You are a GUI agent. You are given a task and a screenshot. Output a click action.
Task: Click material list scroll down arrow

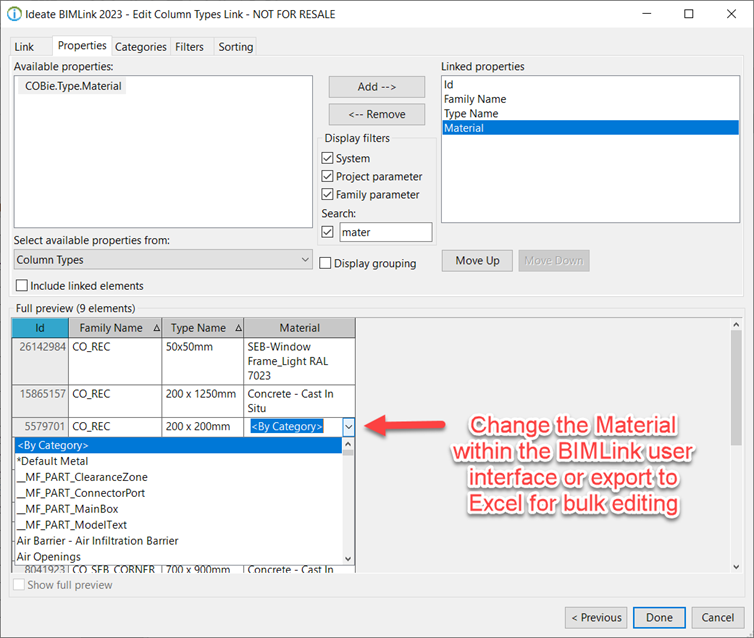(348, 558)
